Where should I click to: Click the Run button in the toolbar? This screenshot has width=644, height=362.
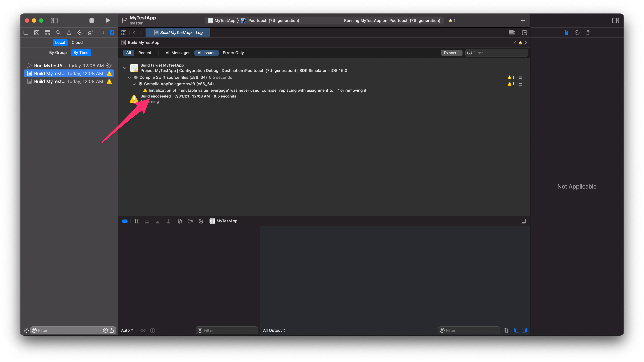point(108,20)
